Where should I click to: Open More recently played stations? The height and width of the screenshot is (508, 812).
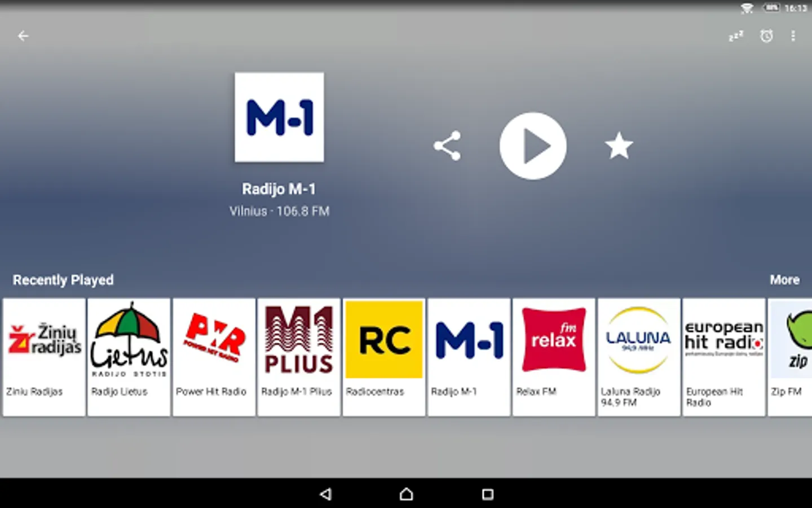coord(784,280)
